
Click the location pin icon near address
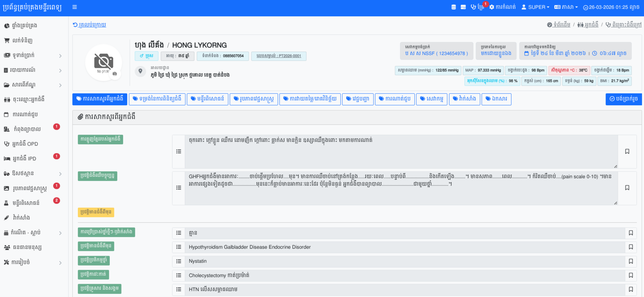(140, 71)
